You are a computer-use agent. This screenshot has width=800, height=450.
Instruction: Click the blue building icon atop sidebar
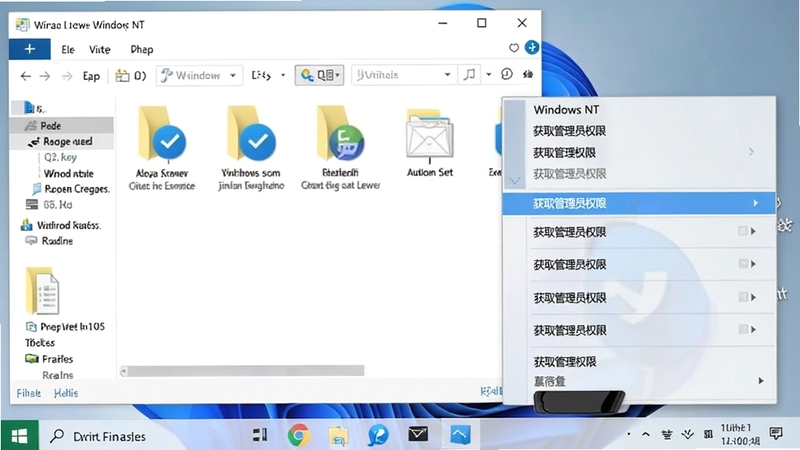click(x=29, y=108)
